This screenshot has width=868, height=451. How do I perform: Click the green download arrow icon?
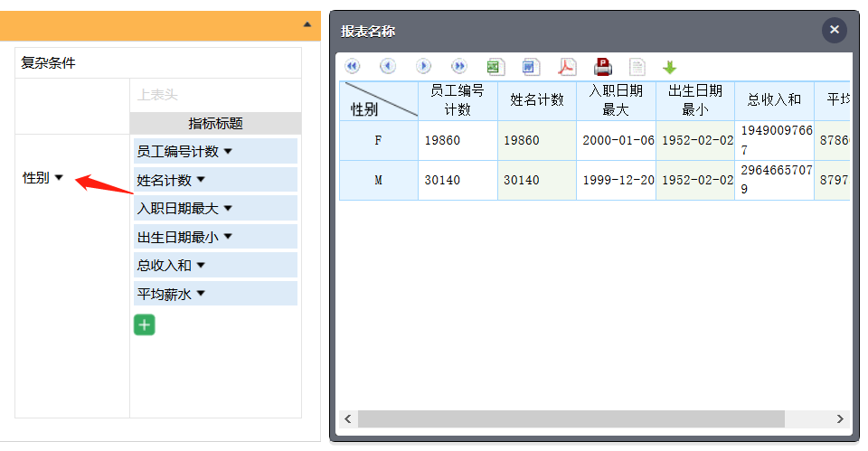(x=669, y=68)
